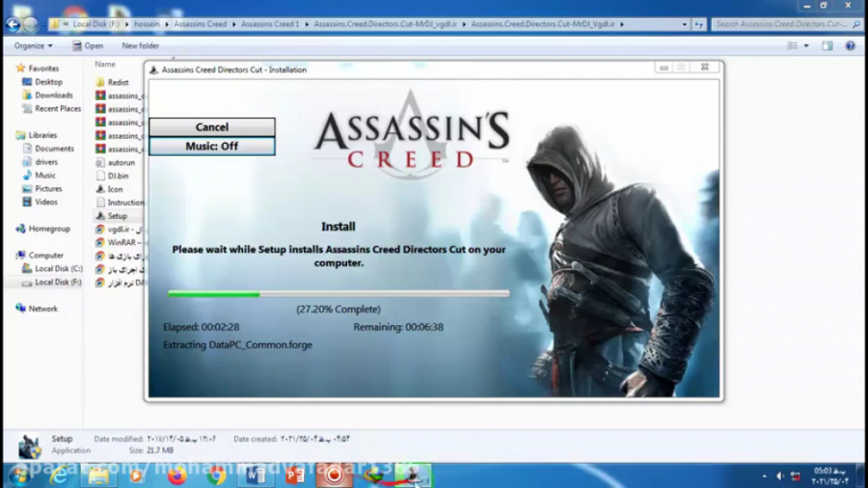868x488 pixels.
Task: Click the Explorer search field
Action: tap(786, 24)
